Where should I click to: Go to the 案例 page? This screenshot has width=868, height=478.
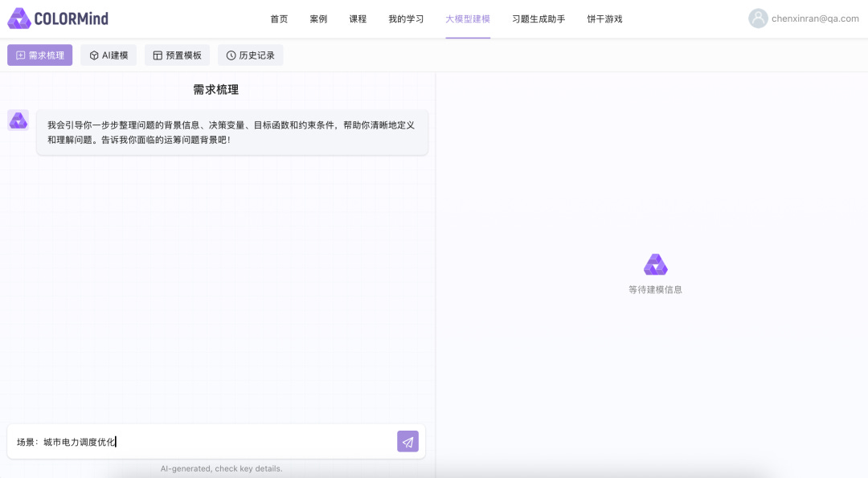pos(318,18)
